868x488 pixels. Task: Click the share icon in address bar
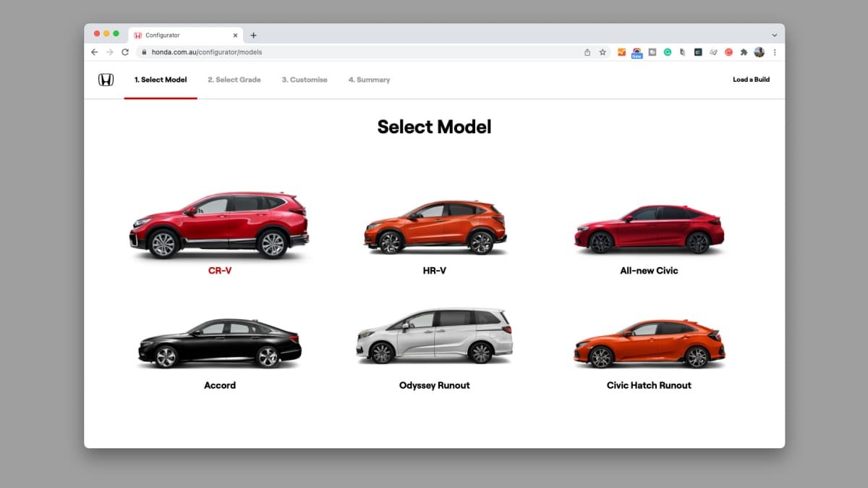pyautogui.click(x=587, y=52)
